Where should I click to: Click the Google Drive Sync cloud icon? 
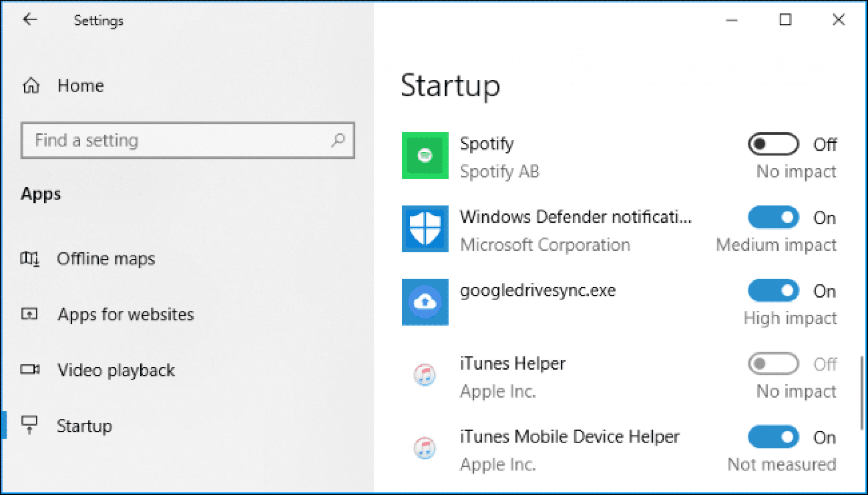426,301
